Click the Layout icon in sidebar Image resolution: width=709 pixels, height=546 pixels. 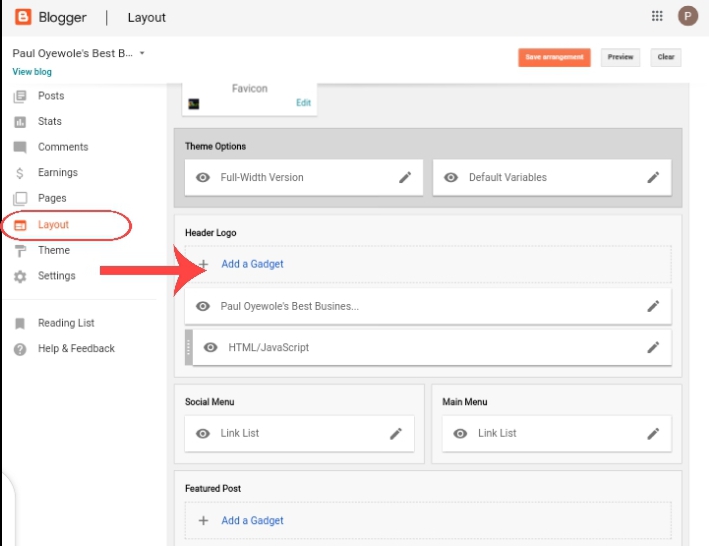coord(20,225)
